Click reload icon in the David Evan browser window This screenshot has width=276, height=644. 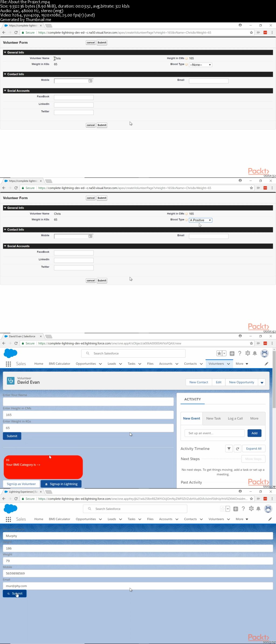(16, 343)
